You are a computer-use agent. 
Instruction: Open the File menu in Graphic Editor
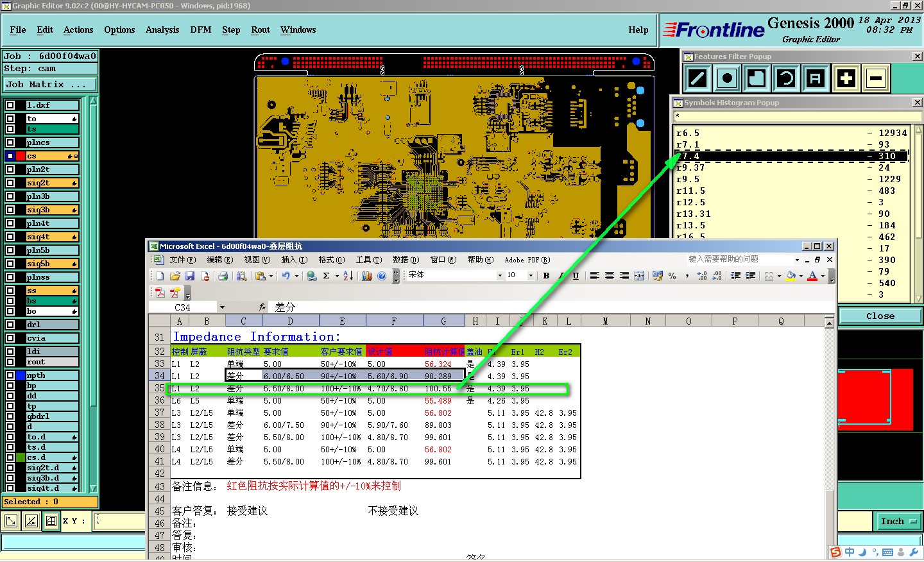18,30
